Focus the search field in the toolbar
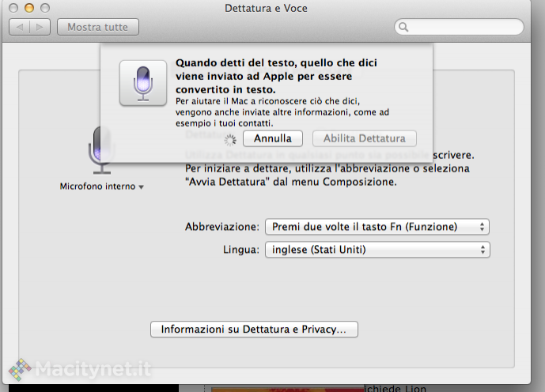 click(x=463, y=27)
